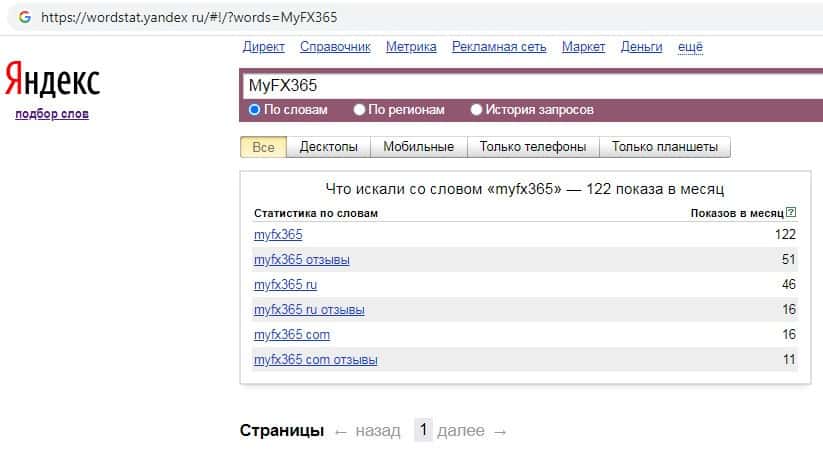The height and width of the screenshot is (469, 823).
Task: Select the По регионам radio button
Action: (361, 110)
